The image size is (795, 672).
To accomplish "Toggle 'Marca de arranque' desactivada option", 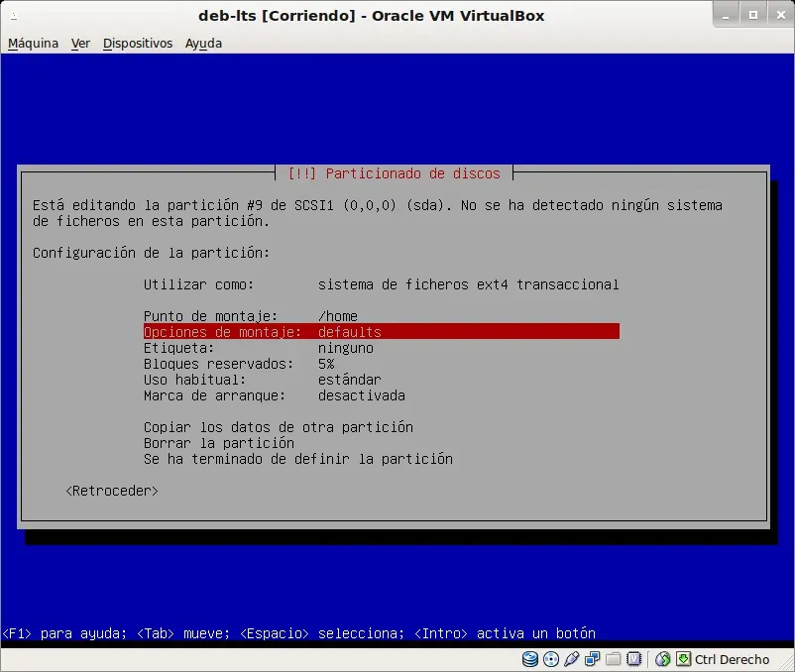I will (382, 395).
